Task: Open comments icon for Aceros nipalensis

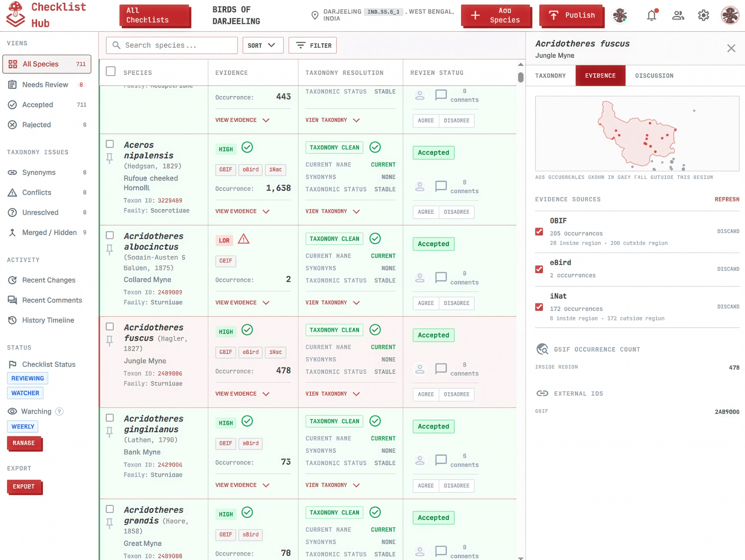Action: pos(441,186)
